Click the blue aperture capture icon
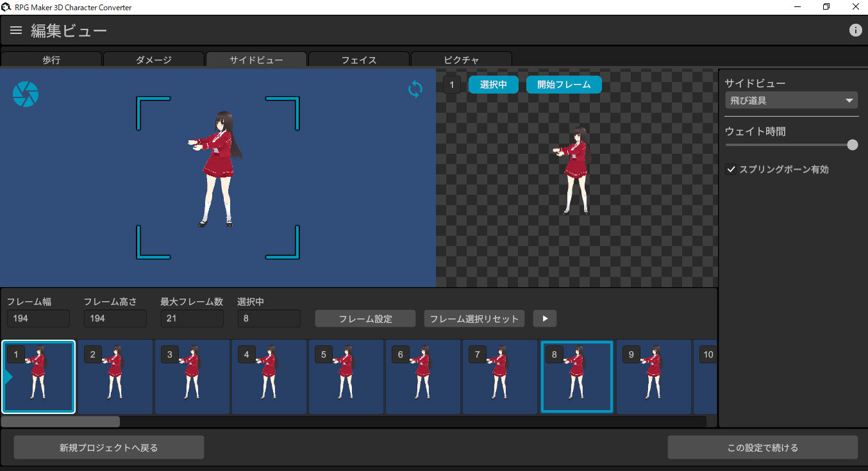The image size is (868, 471). pos(25,94)
